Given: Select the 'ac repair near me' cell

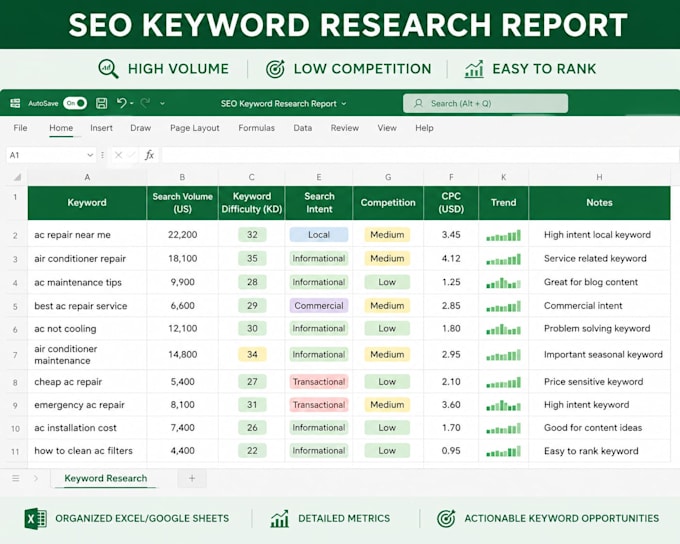Looking at the screenshot, I should coord(87,235).
